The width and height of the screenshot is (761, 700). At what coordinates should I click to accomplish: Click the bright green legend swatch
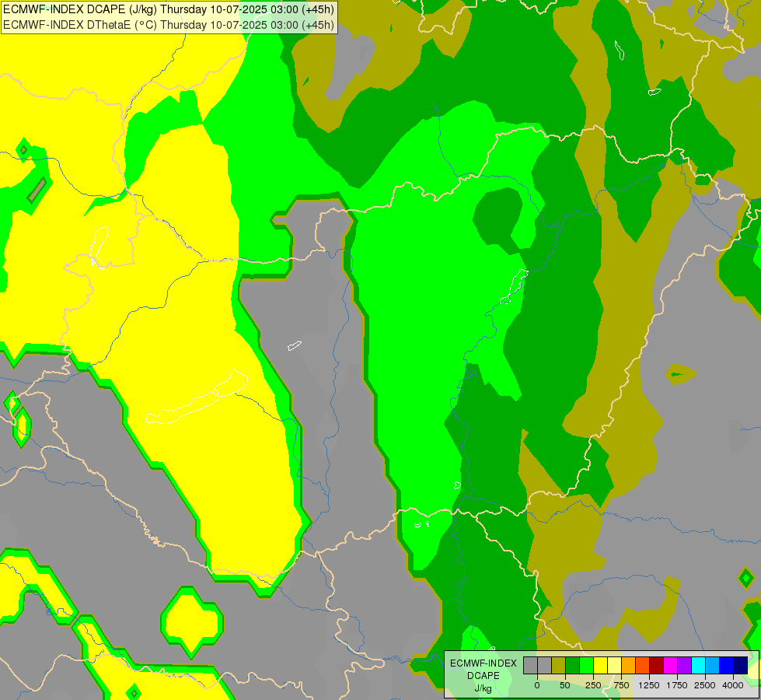[x=587, y=665]
